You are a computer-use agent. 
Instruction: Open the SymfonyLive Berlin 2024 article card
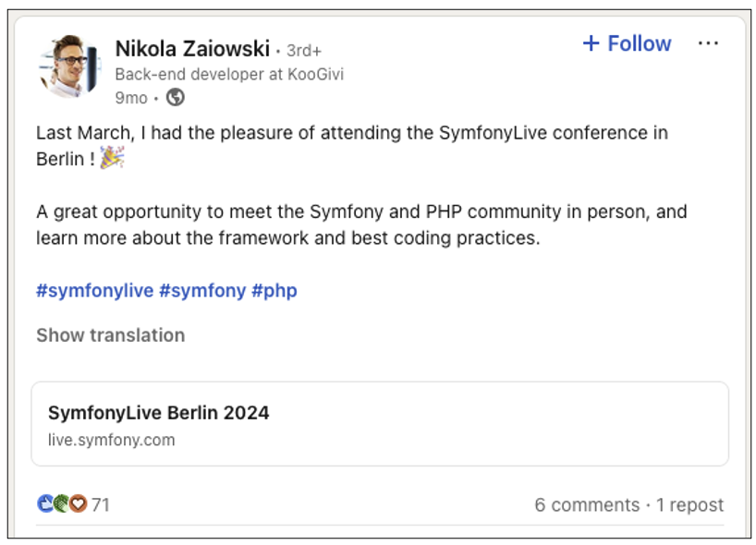tap(157, 413)
